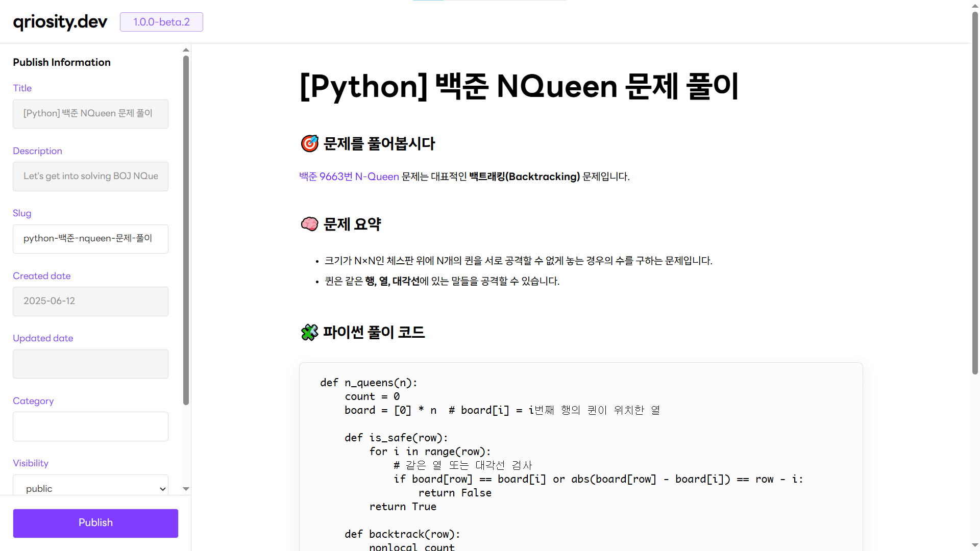The width and height of the screenshot is (980, 551).
Task: Click the empty Updated date field
Action: (x=90, y=364)
